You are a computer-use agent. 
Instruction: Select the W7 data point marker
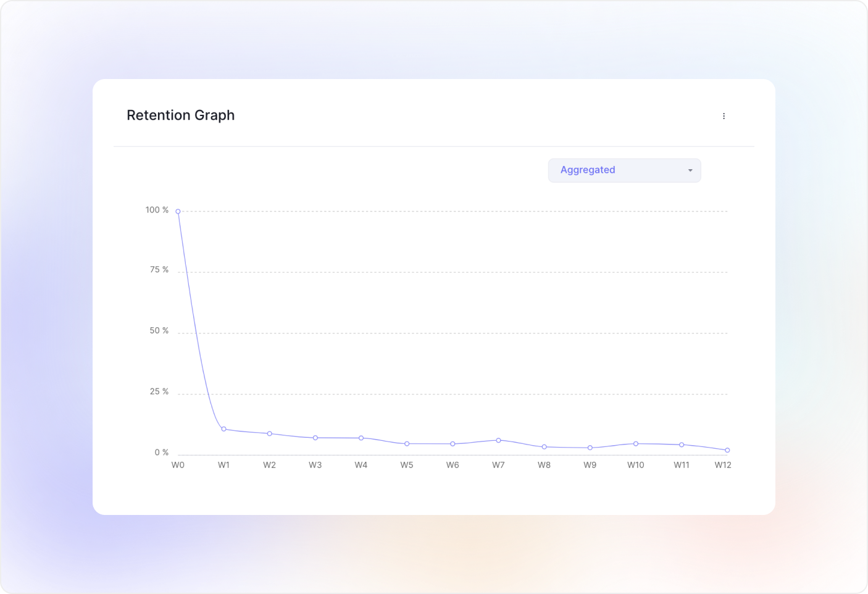tap(498, 440)
